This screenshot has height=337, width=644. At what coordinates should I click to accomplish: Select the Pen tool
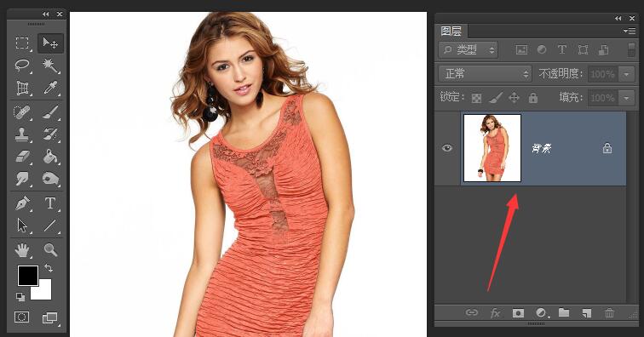[x=22, y=203]
